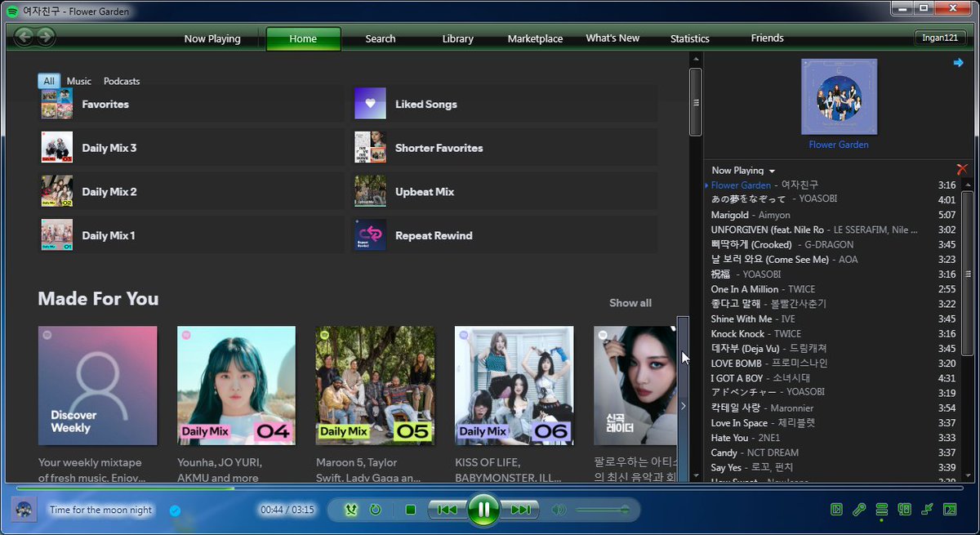Open the What's New tab

pos(612,38)
